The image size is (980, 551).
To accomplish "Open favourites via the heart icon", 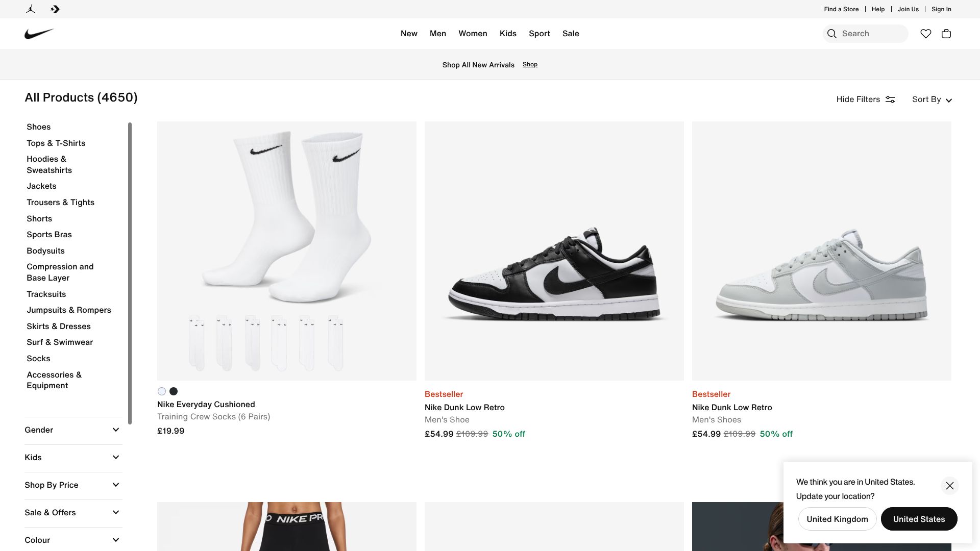I will point(926,34).
